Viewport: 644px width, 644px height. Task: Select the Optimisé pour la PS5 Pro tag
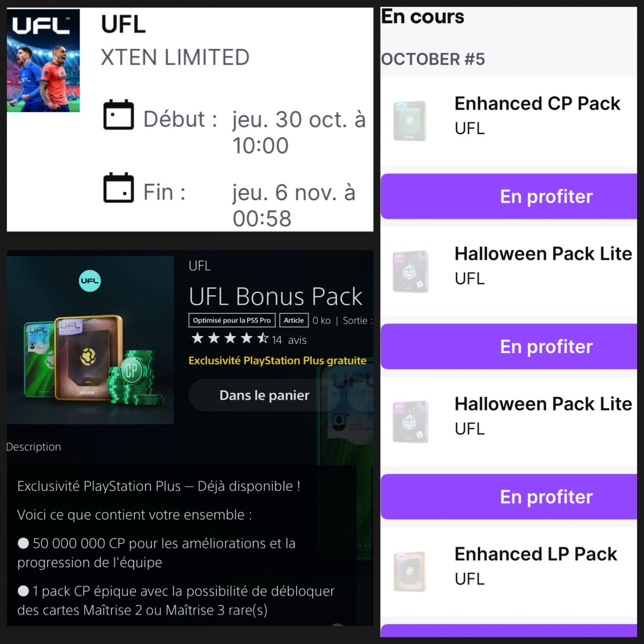click(x=232, y=320)
